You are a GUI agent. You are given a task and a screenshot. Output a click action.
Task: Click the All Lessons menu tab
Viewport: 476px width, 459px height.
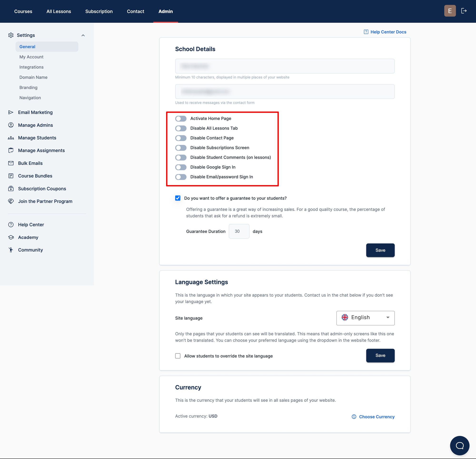[59, 11]
